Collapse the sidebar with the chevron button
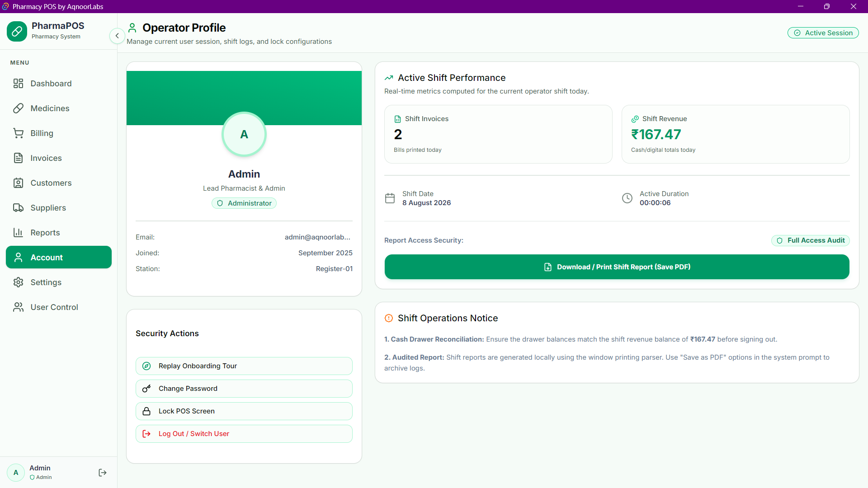 pos(117,36)
